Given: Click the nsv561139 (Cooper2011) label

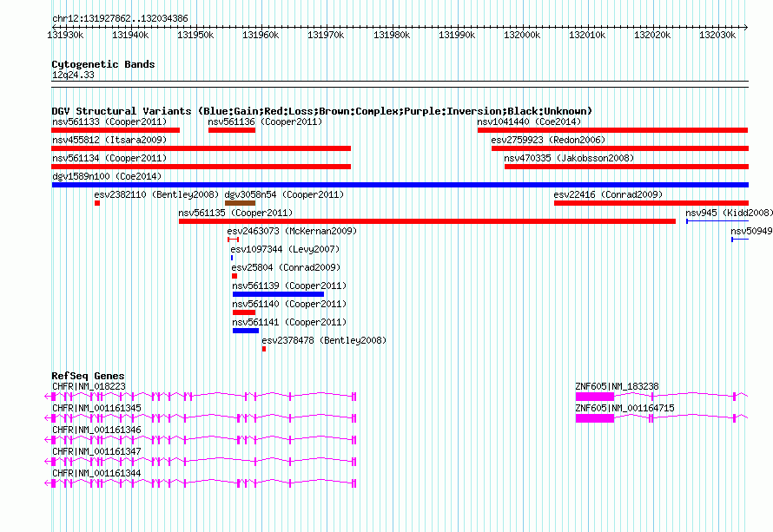Looking at the screenshot, I should 289,286.
